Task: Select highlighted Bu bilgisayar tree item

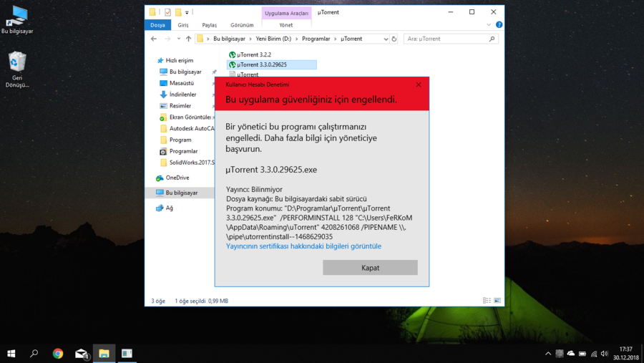Action: pos(181,193)
